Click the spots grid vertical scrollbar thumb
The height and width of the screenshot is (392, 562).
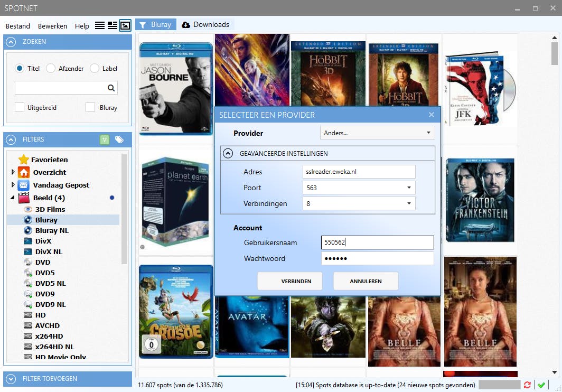coord(555,53)
